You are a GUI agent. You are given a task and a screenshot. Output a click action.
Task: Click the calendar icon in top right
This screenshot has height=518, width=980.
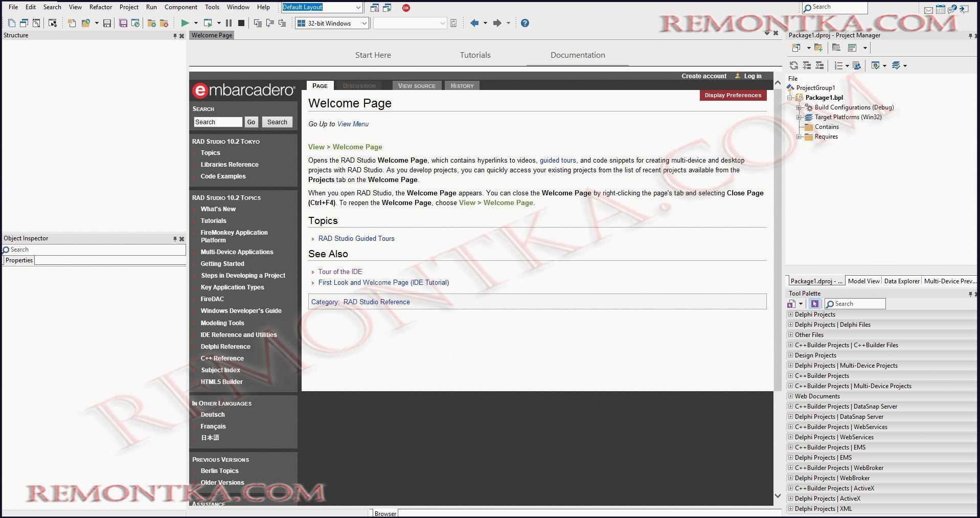941,9
